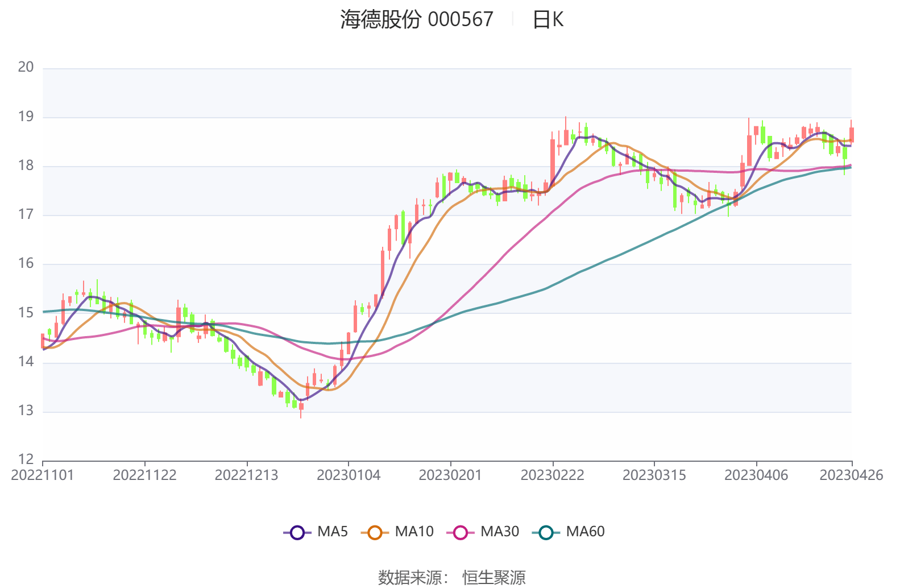Select the 20221101 date on the x-axis
Viewport: 904px width, 588px height.
[43, 475]
